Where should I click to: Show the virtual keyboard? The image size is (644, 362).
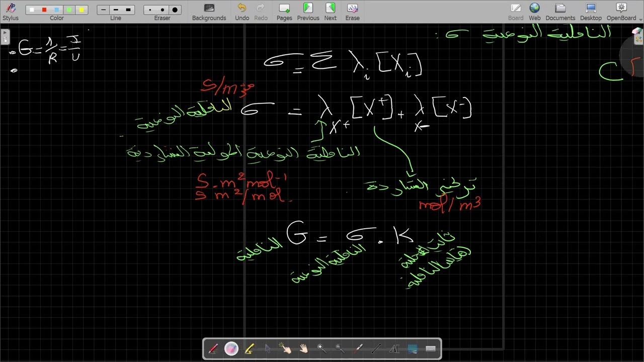point(430,348)
